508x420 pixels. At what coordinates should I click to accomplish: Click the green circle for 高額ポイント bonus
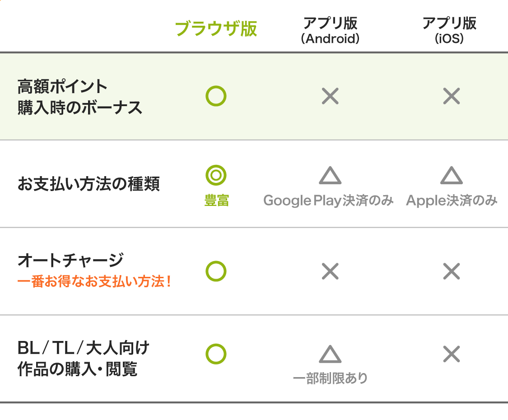tap(216, 96)
